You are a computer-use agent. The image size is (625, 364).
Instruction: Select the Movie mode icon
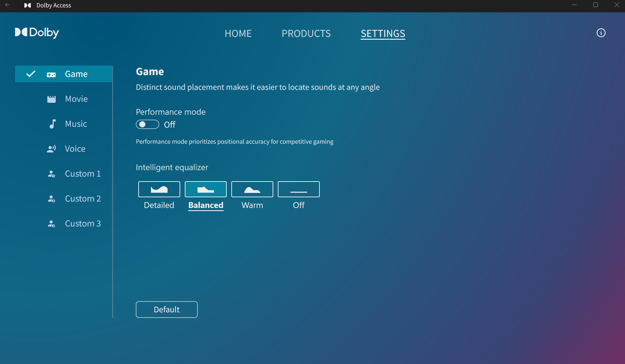(x=52, y=98)
